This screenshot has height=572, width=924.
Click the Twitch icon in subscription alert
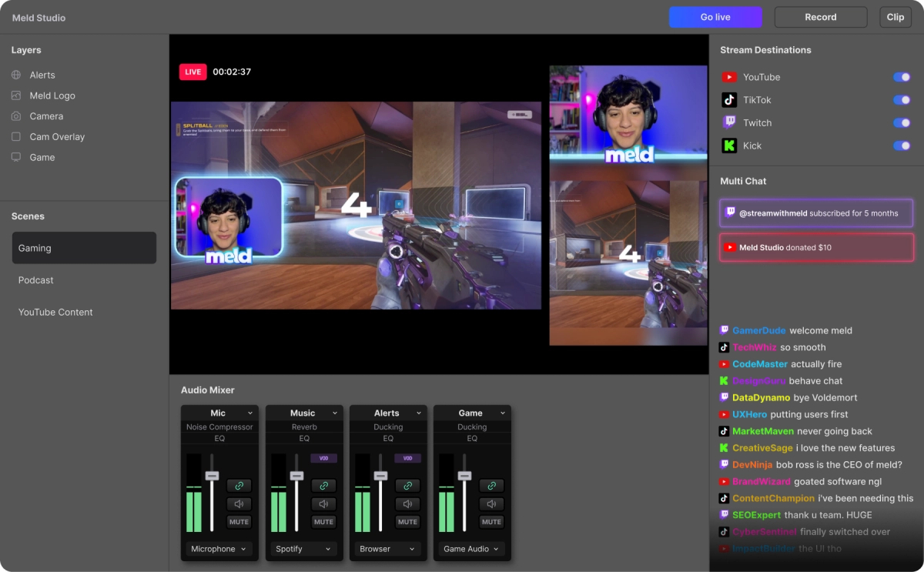[x=730, y=212]
